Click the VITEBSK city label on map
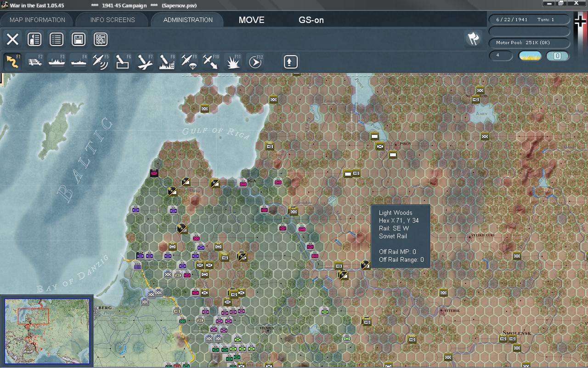Screen dimensions: 588x368 point(452,310)
